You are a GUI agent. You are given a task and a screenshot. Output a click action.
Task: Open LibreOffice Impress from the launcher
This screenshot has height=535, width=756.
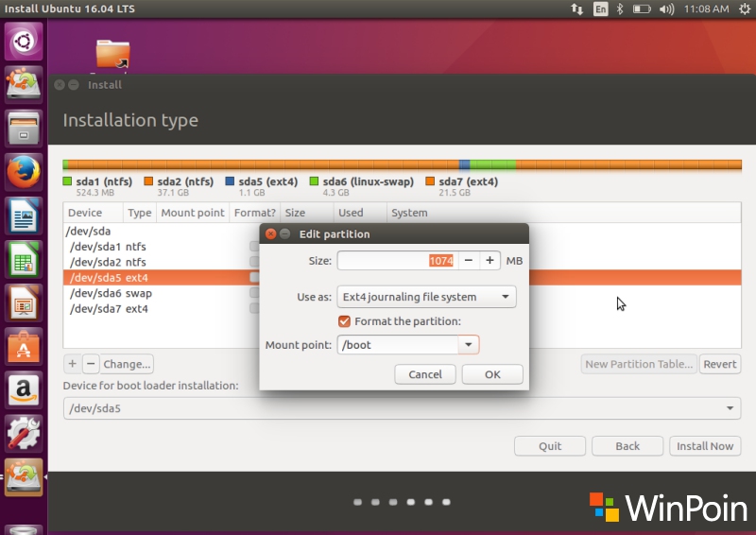pyautogui.click(x=23, y=302)
